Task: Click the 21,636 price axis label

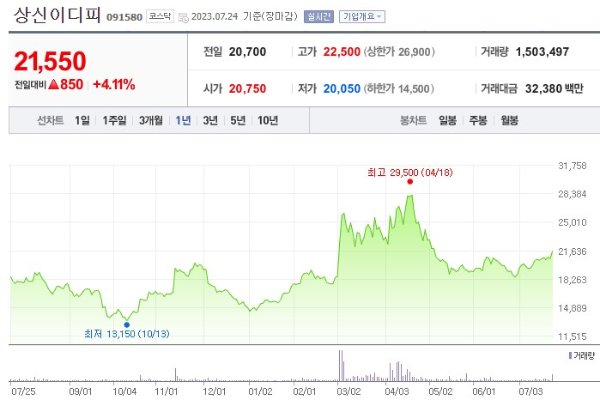Action: [x=572, y=251]
